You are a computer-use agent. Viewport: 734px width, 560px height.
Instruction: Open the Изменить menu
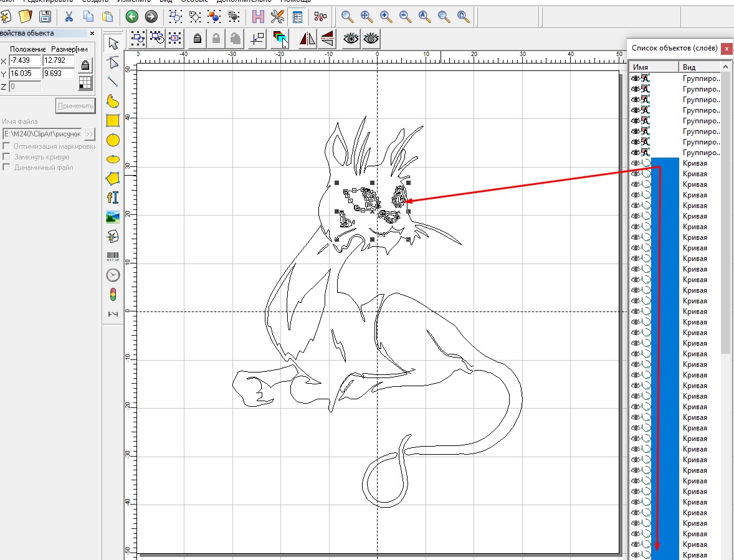tap(134, 1)
